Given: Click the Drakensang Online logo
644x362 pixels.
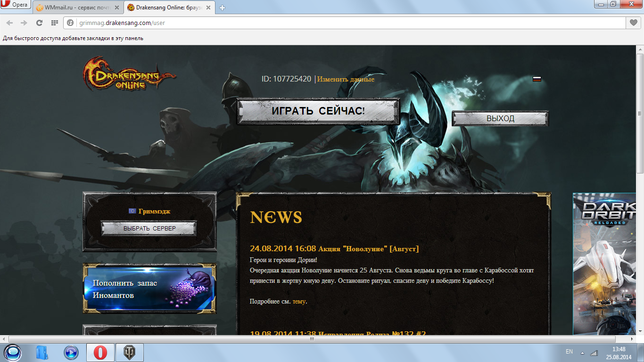Looking at the screenshot, I should point(129,74).
